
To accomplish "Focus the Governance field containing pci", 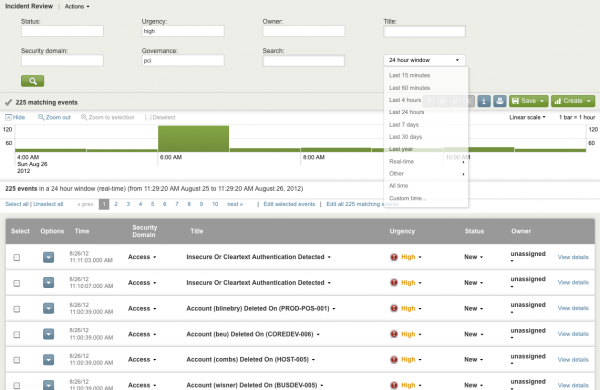I will (x=183, y=60).
